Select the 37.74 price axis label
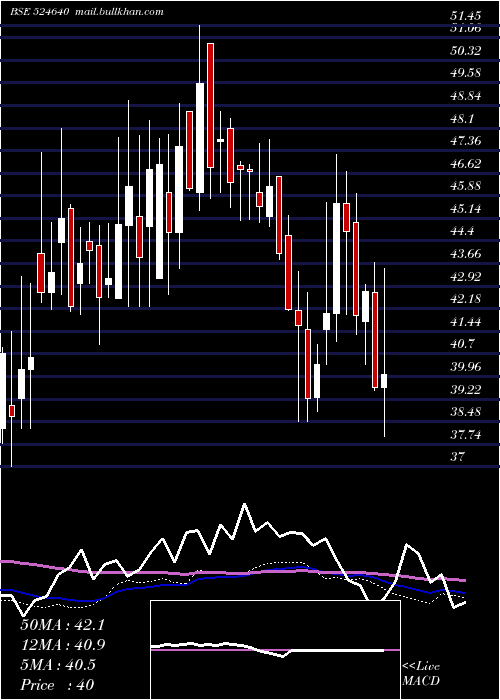The width and height of the screenshot is (500, 700). [x=466, y=434]
